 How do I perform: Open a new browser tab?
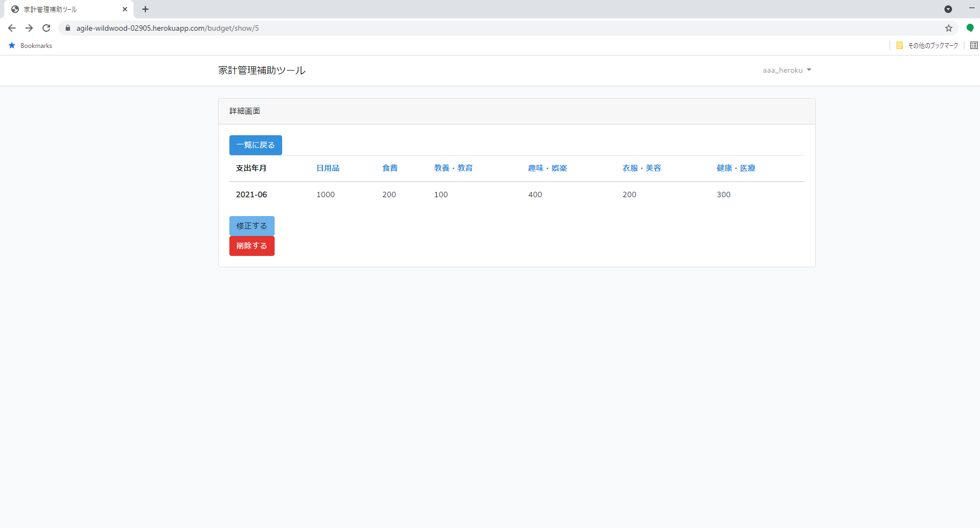[x=145, y=9]
